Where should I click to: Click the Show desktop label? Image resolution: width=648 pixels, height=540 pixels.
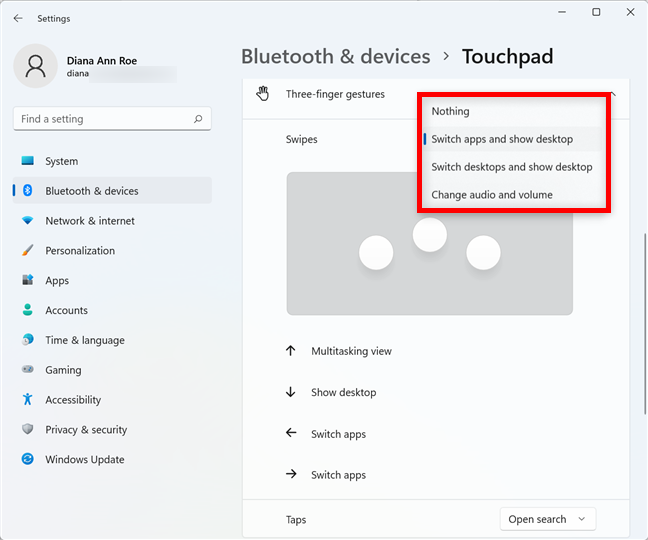coord(343,392)
